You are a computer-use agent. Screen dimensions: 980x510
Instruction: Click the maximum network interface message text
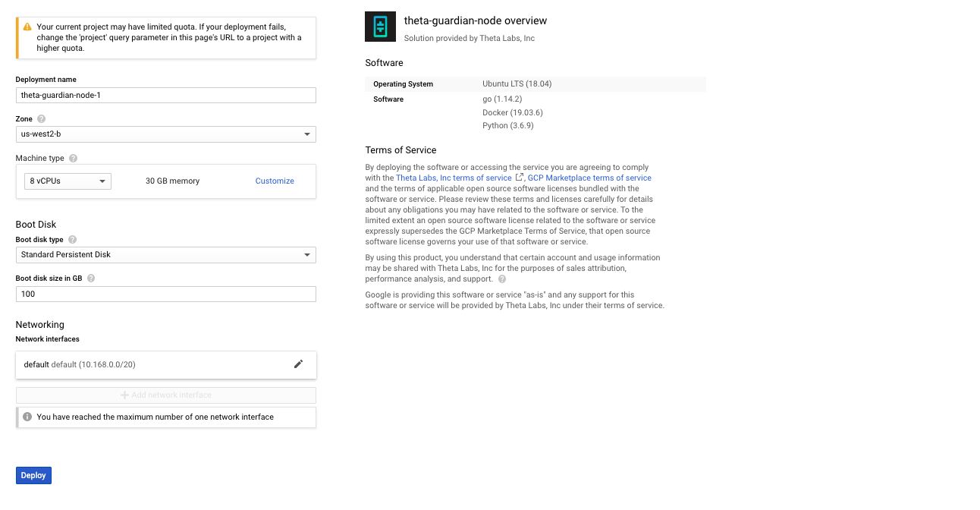(x=155, y=417)
